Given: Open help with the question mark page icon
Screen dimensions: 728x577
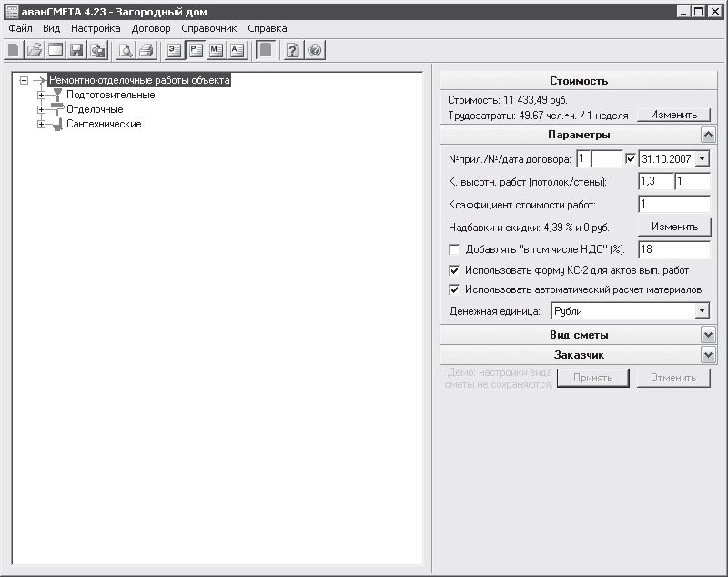Looking at the screenshot, I should click(x=292, y=50).
